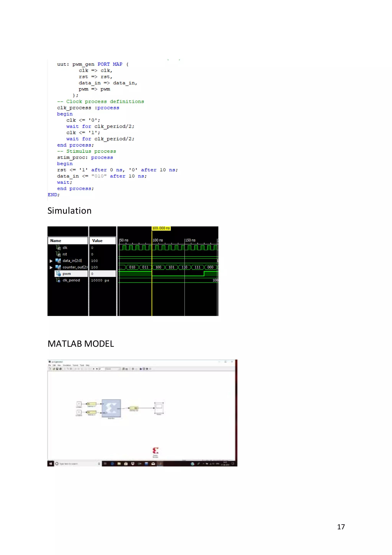Click the simulation stop time field

click(x=102, y=369)
